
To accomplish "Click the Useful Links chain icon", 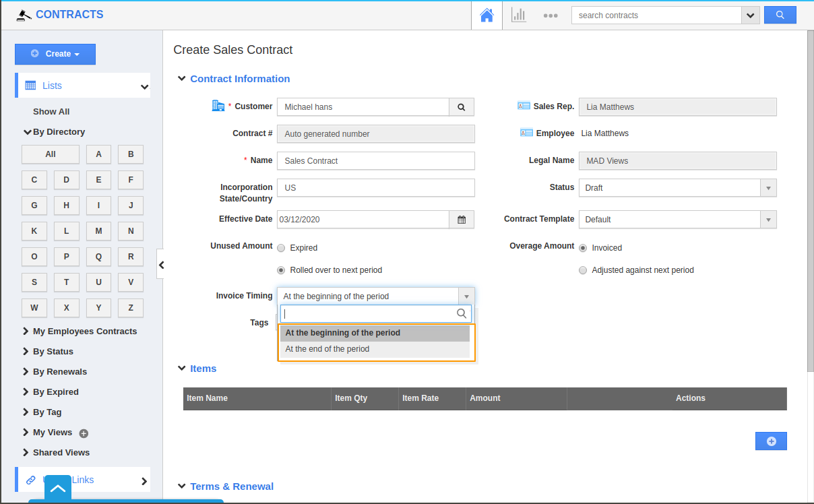I will (x=30, y=480).
